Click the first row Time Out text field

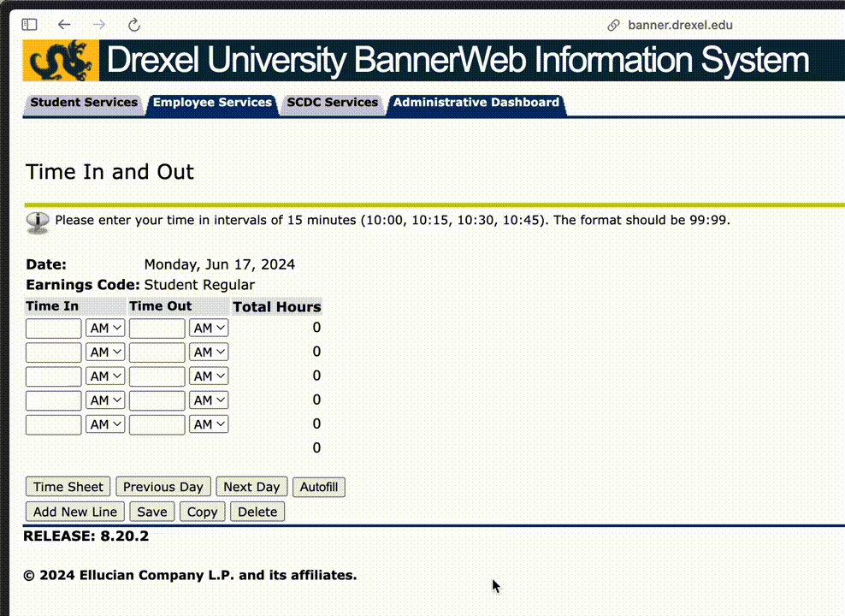tap(157, 329)
